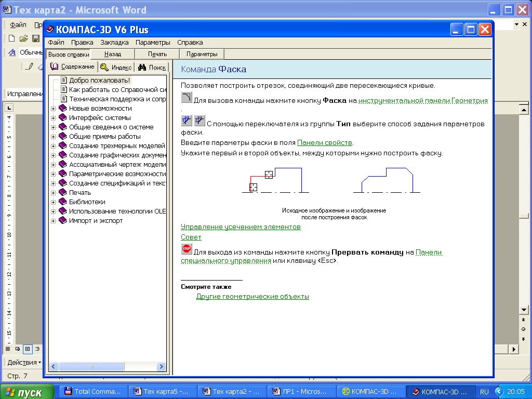Switch to the Индекс tab

click(116, 67)
